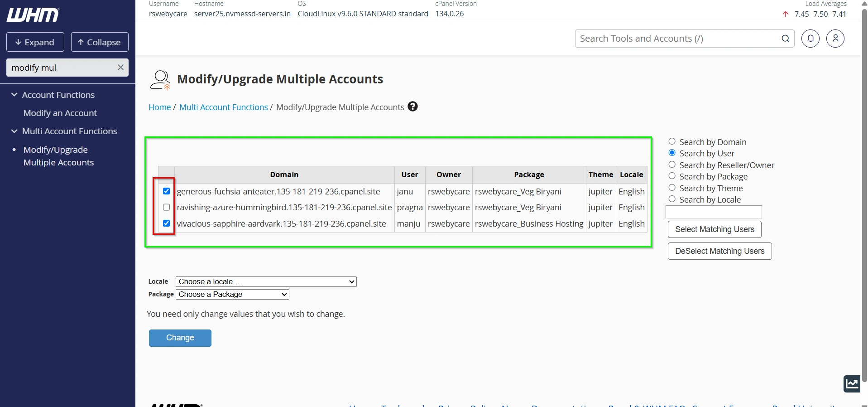Click Select Matching Users button
This screenshot has width=868, height=407.
(715, 229)
